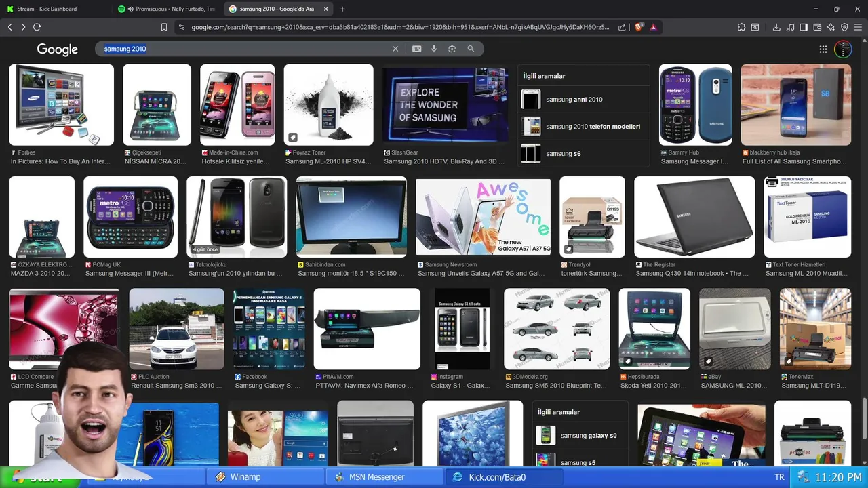
Task: Open the on-screen keyboard input tool
Action: pyautogui.click(x=416, y=49)
